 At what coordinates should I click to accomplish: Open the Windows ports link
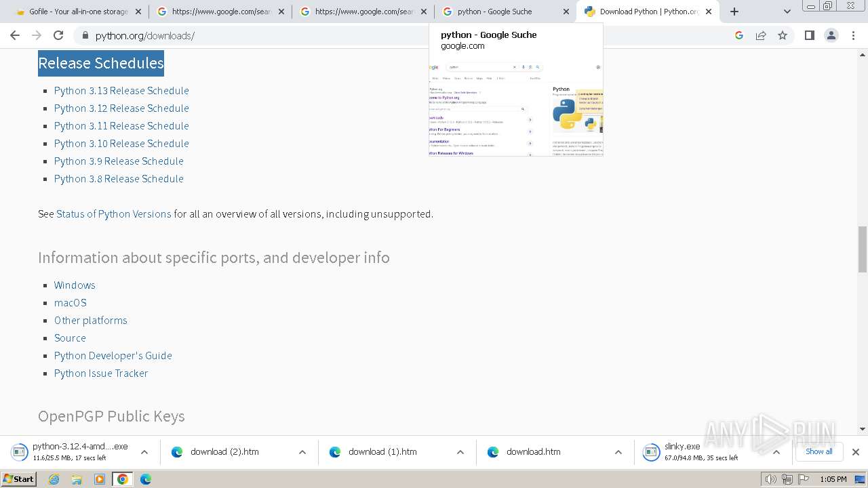75,285
